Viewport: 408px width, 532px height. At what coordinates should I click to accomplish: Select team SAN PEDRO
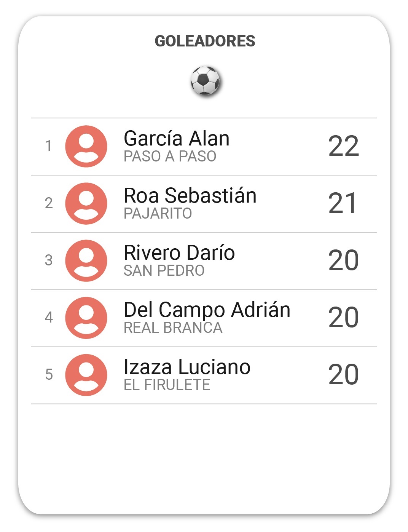[x=164, y=270]
